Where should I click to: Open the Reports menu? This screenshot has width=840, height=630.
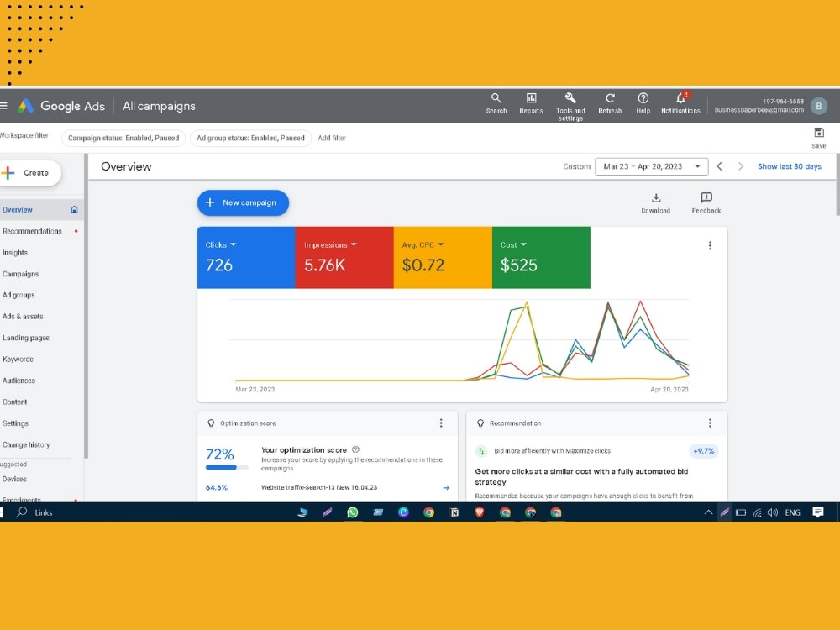[x=531, y=103]
